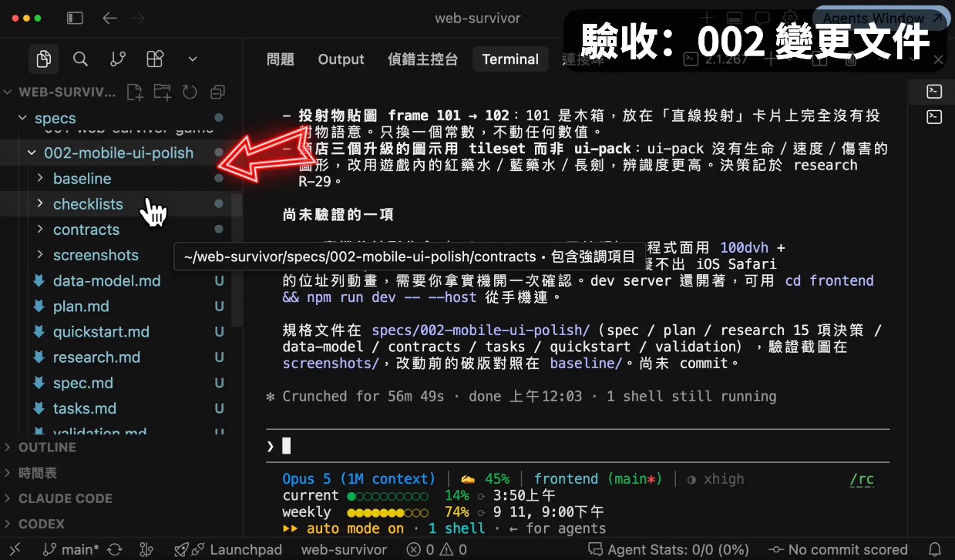Open the Explorer view icon
Screen dimensions: 955x560
44,59
